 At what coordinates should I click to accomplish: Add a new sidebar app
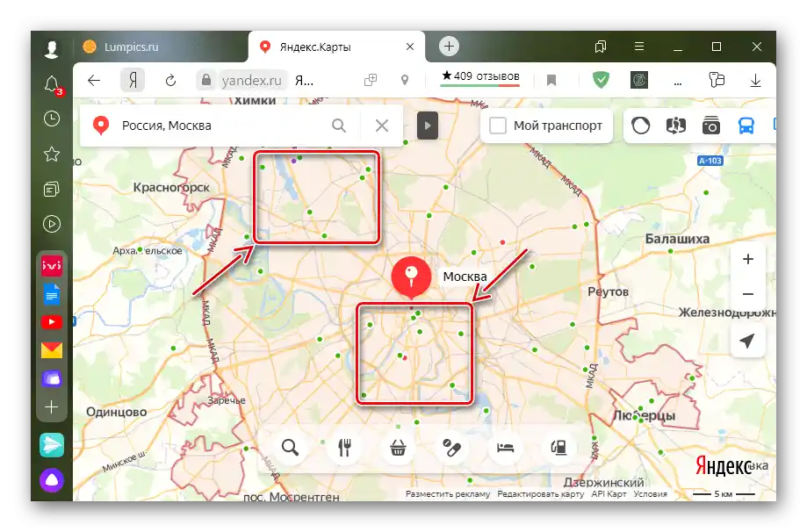click(x=52, y=407)
